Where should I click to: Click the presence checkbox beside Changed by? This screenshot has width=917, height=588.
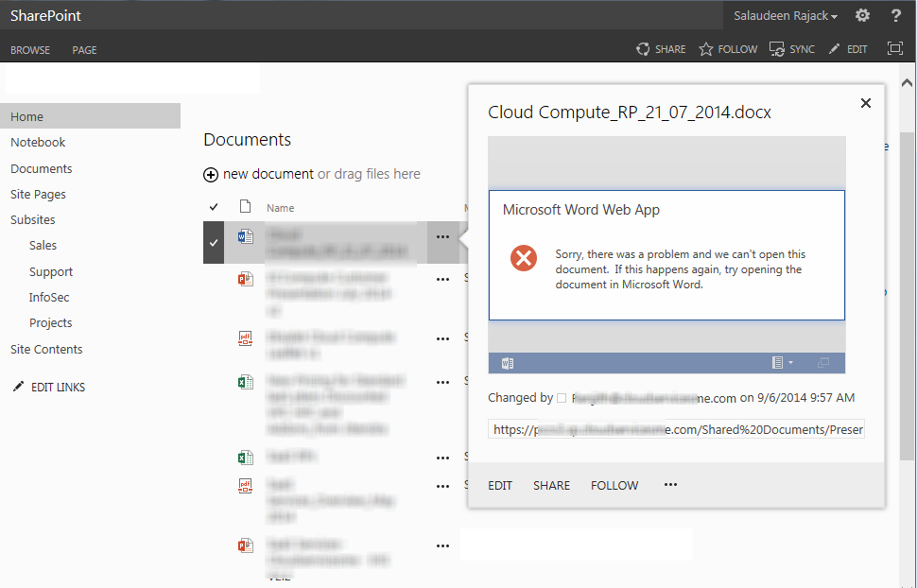tap(562, 398)
